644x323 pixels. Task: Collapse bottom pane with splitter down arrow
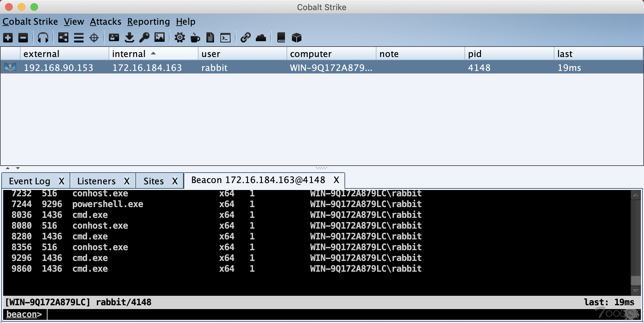click(x=18, y=168)
